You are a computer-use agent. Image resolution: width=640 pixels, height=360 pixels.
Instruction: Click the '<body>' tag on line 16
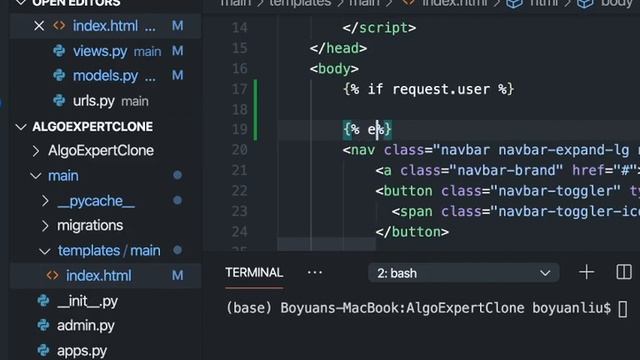334,69
